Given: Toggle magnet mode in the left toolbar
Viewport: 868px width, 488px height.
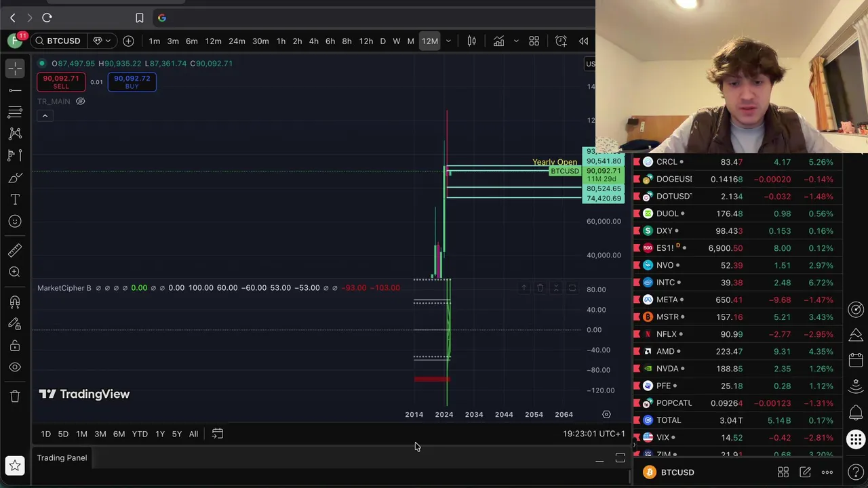Looking at the screenshot, I should (15, 302).
